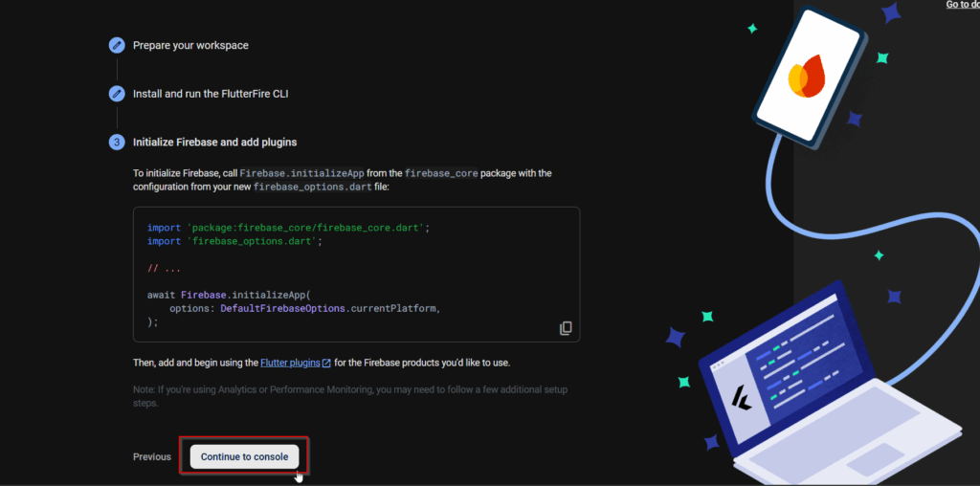Click the pencil icon beside Prepare your workspace

coord(117,45)
